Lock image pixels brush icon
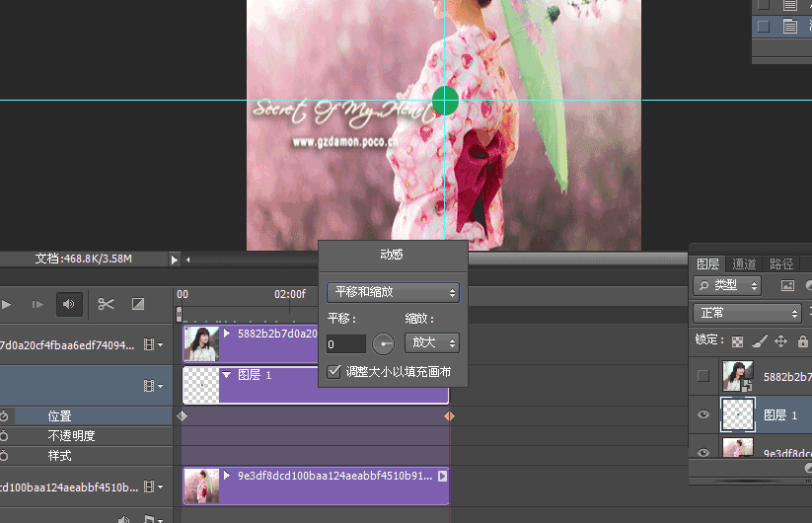 (x=759, y=340)
